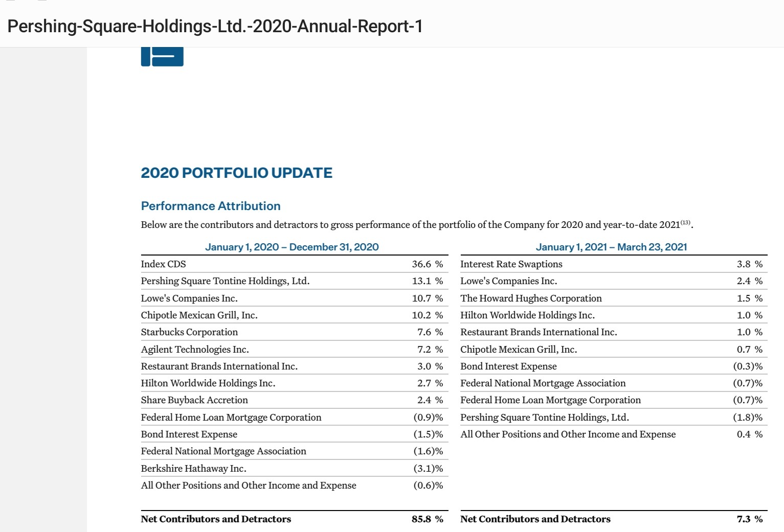
Task: Select "Restaurant Brands International Inc." in the 2020 table
Action: point(219,366)
